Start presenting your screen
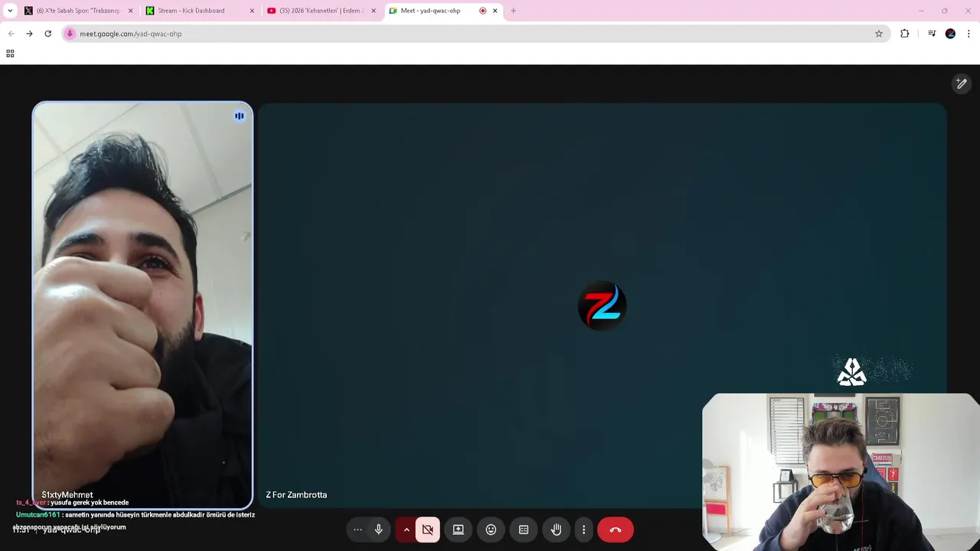Screen dimensions: 980x551 [x=458, y=530]
